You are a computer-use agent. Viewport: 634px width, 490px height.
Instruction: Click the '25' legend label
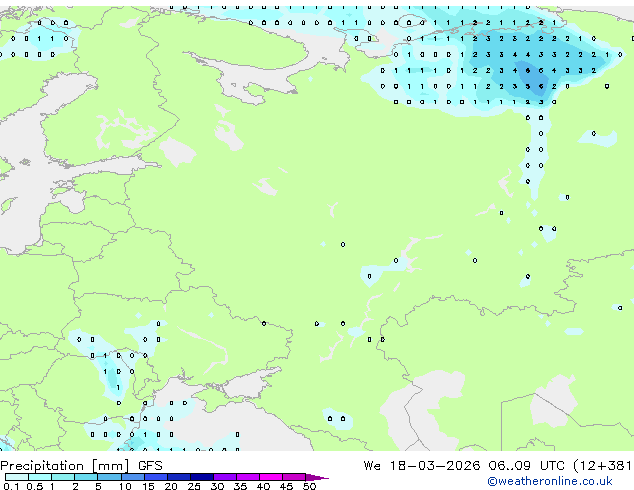point(194,486)
